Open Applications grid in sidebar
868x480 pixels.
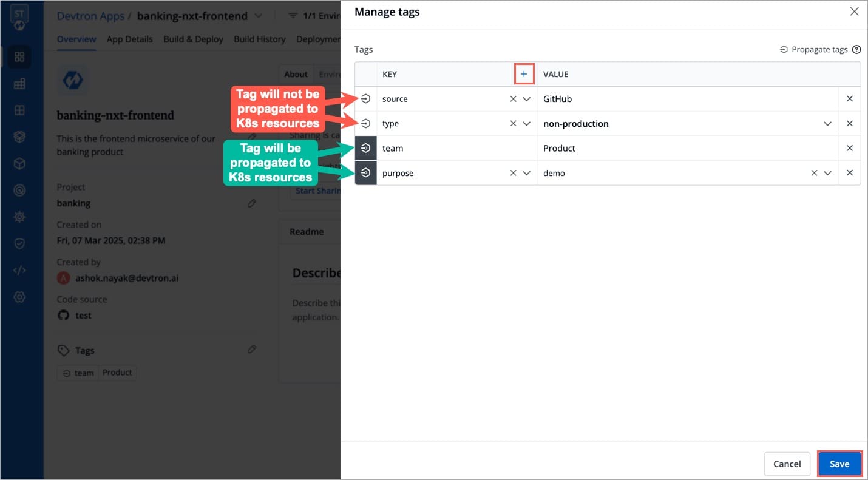[19, 56]
